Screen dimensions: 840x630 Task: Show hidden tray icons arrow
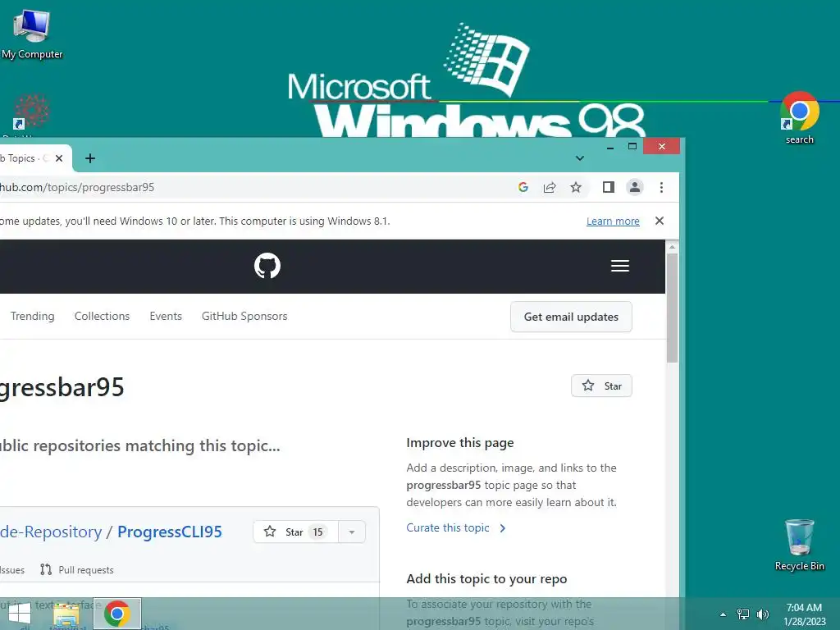coord(724,614)
